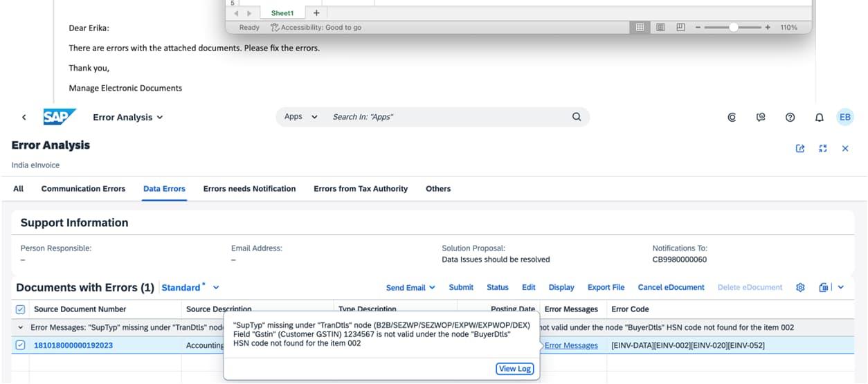Switch Excel to Page Layout view

pyautogui.click(x=660, y=27)
